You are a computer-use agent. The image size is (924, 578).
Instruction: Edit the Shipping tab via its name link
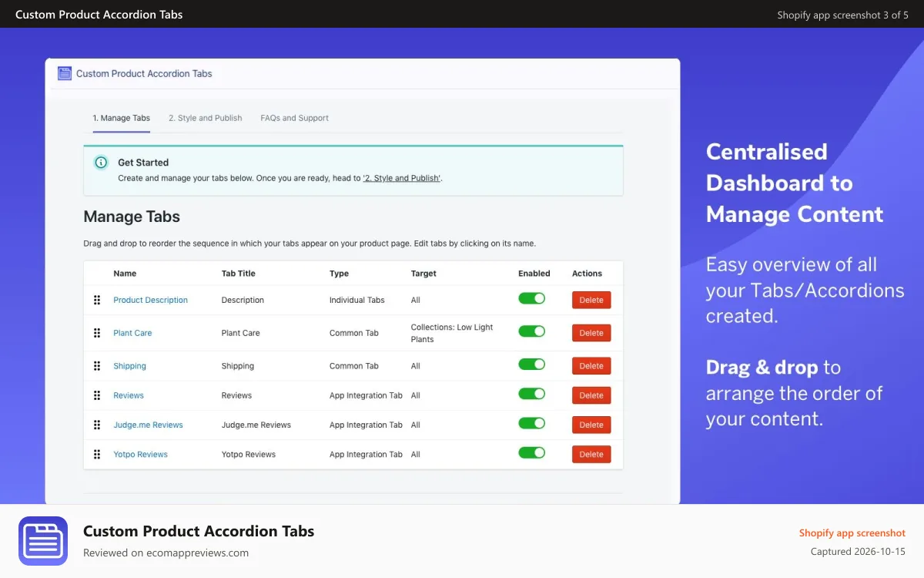(x=129, y=366)
